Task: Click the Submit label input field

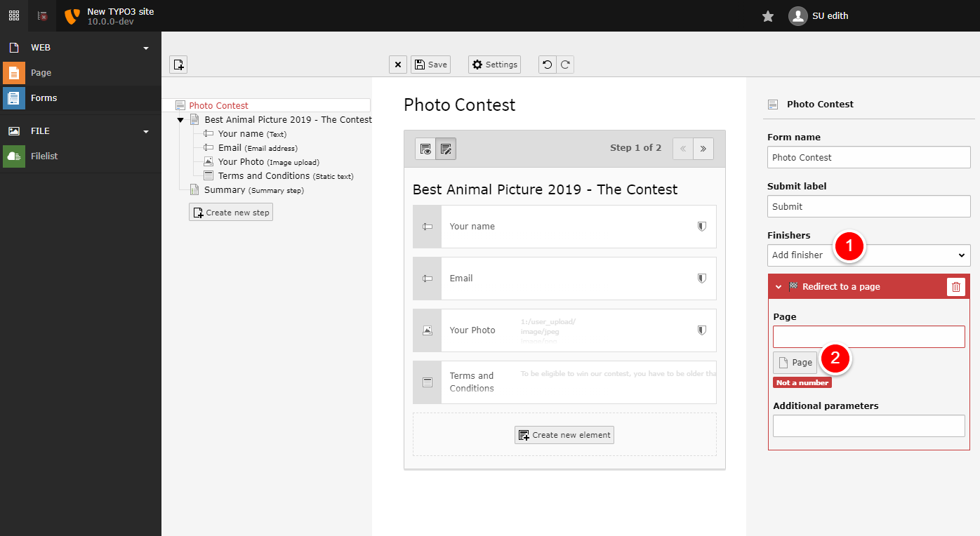Action: pyautogui.click(x=868, y=206)
